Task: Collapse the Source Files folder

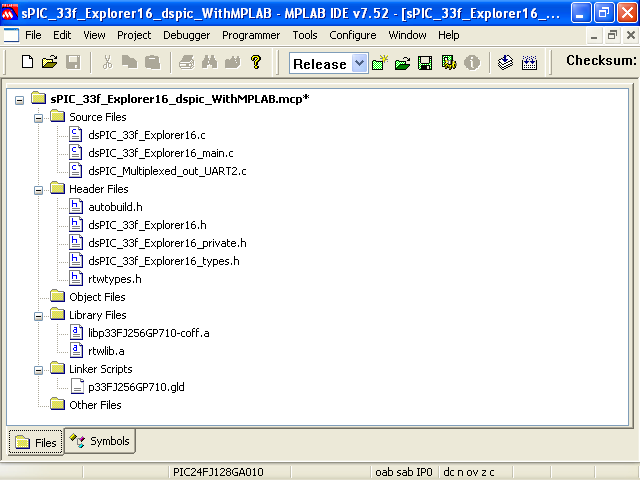Action: coord(38,118)
